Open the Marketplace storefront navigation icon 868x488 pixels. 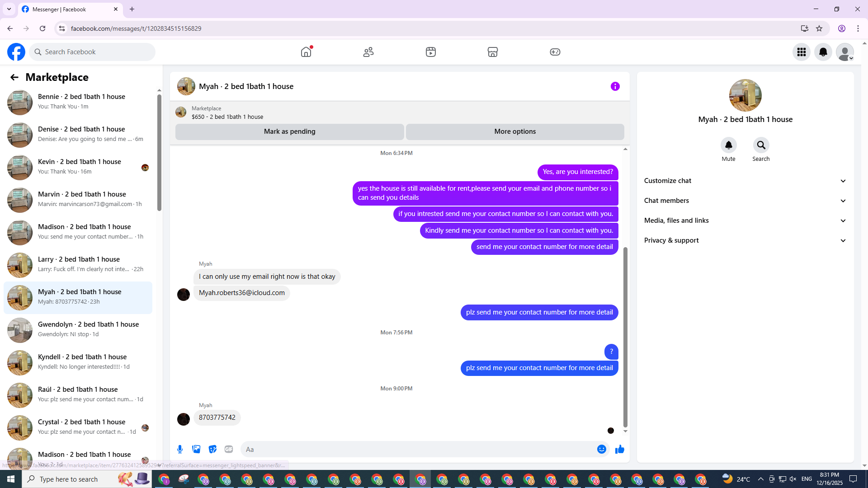pos(493,52)
